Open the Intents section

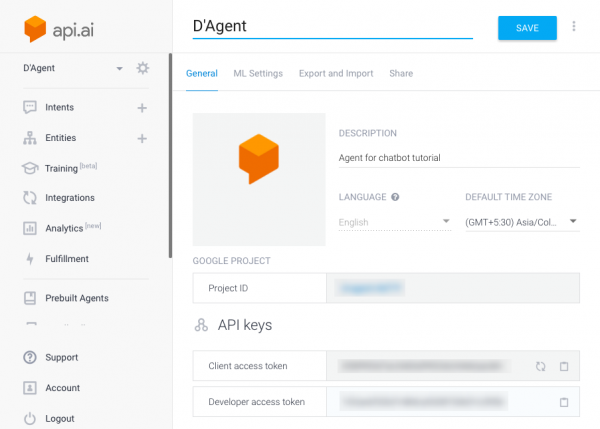[59, 107]
